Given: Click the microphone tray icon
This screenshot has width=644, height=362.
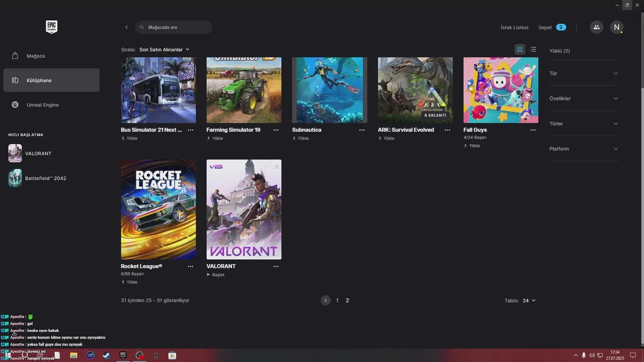Looking at the screenshot, I should [x=584, y=355].
